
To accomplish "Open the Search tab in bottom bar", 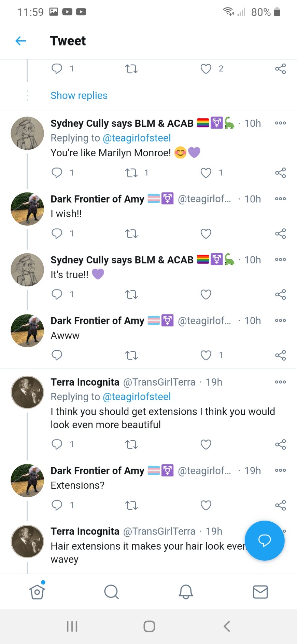I will (111, 592).
